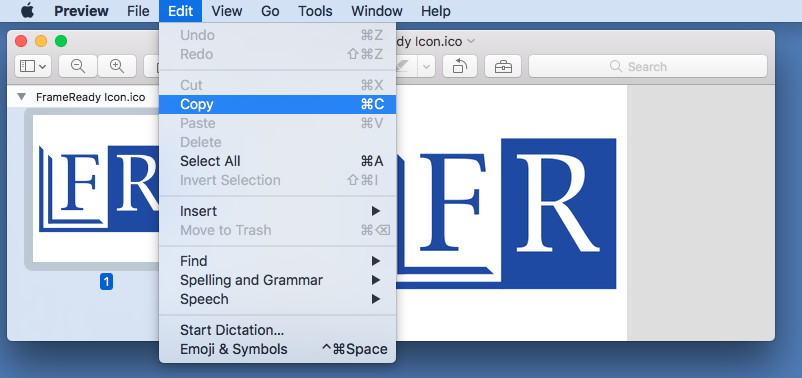This screenshot has height=378, width=802.
Task: Show the Markup Toolbar toolbox icon
Action: (x=503, y=66)
